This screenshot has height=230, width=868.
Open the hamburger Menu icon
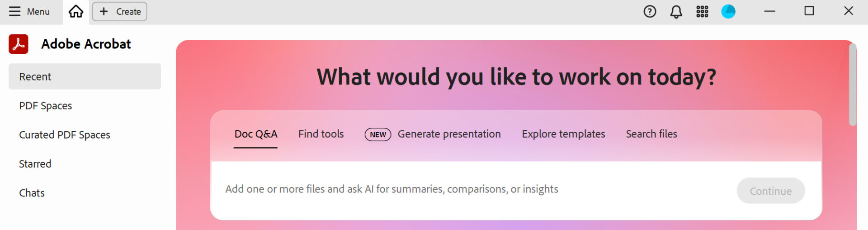15,11
